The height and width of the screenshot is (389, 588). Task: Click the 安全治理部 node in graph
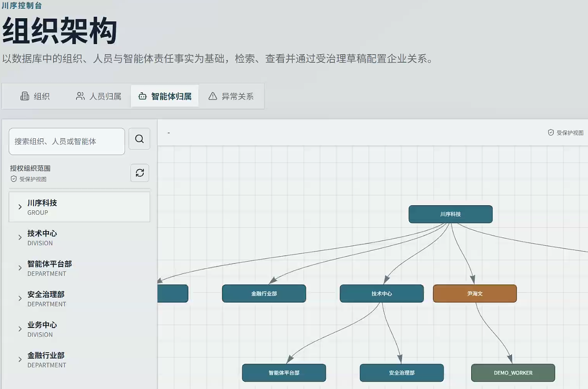tap(402, 373)
